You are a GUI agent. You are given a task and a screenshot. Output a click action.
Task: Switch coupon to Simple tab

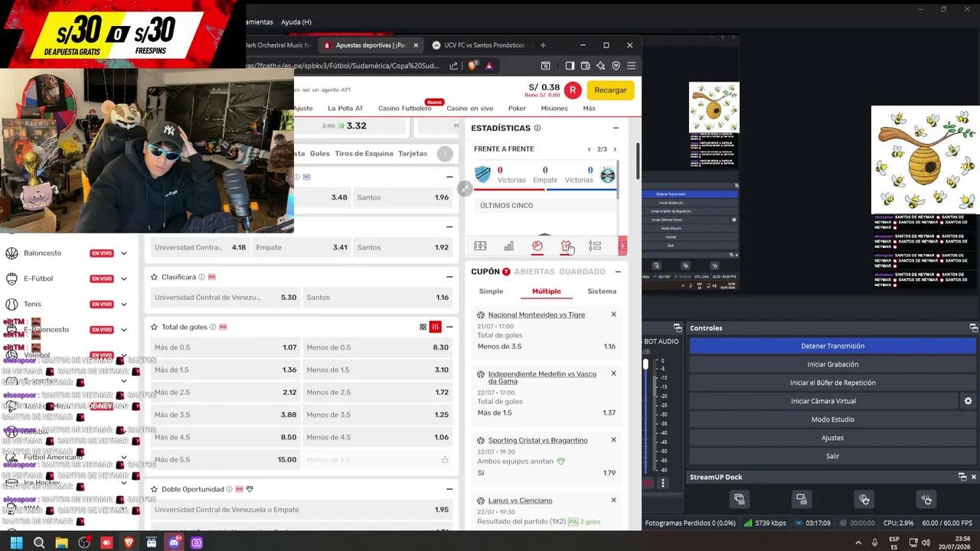click(492, 291)
